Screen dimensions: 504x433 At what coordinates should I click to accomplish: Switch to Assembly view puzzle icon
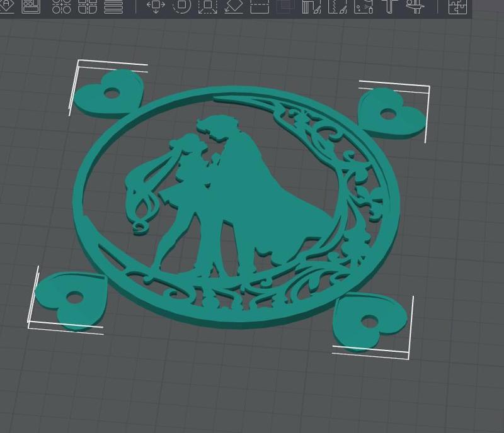(458, 6)
